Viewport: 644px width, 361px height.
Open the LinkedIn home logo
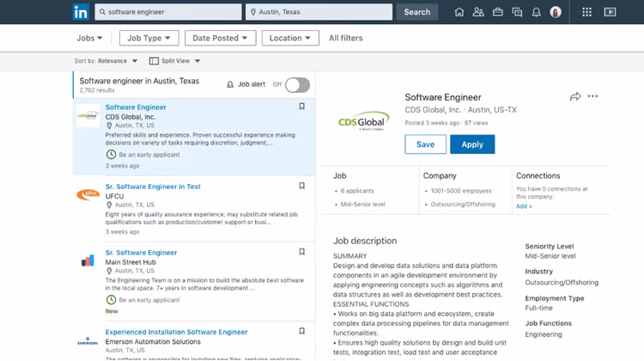[81, 12]
